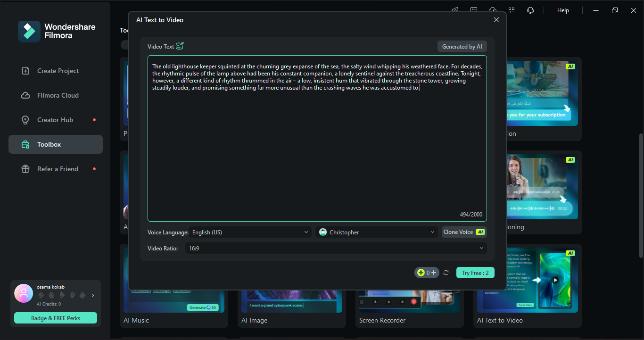Expand the badges arrow next to osama kokab
The width and height of the screenshot is (644, 340).
tap(93, 295)
